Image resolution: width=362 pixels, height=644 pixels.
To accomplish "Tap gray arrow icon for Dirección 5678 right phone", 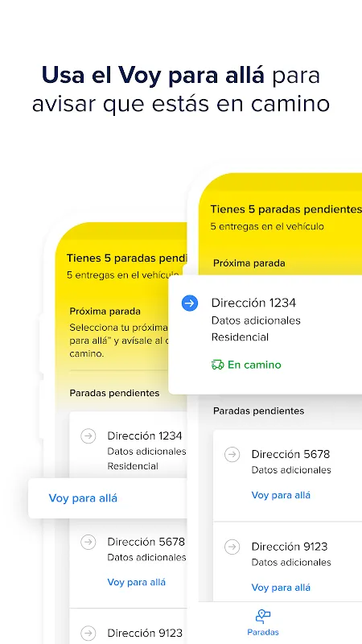I will (232, 455).
